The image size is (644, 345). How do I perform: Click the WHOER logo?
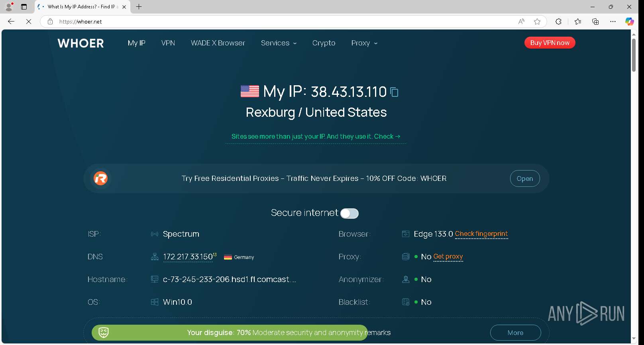80,43
